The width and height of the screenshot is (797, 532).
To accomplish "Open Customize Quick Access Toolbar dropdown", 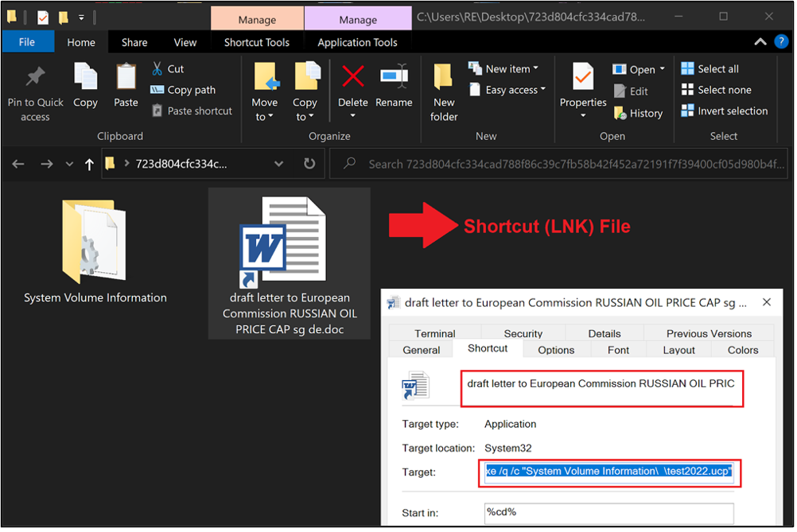I will [x=81, y=17].
